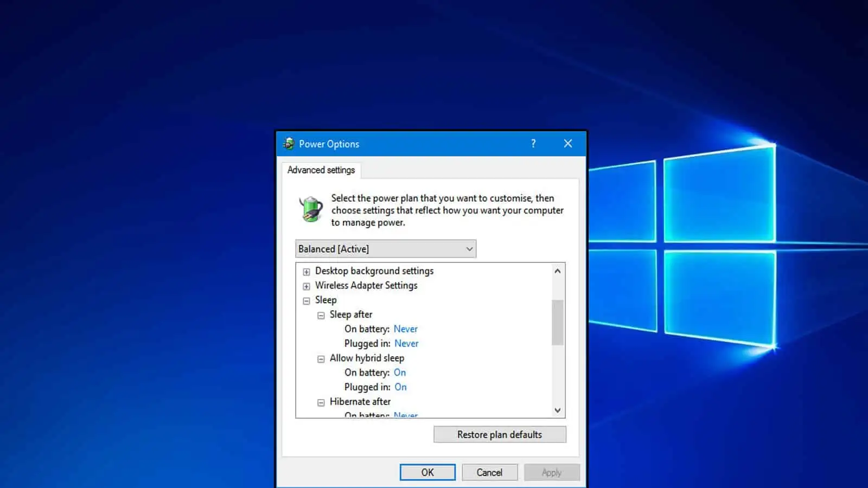
Task: Click Never for Sleep after on battery
Action: [405, 329]
